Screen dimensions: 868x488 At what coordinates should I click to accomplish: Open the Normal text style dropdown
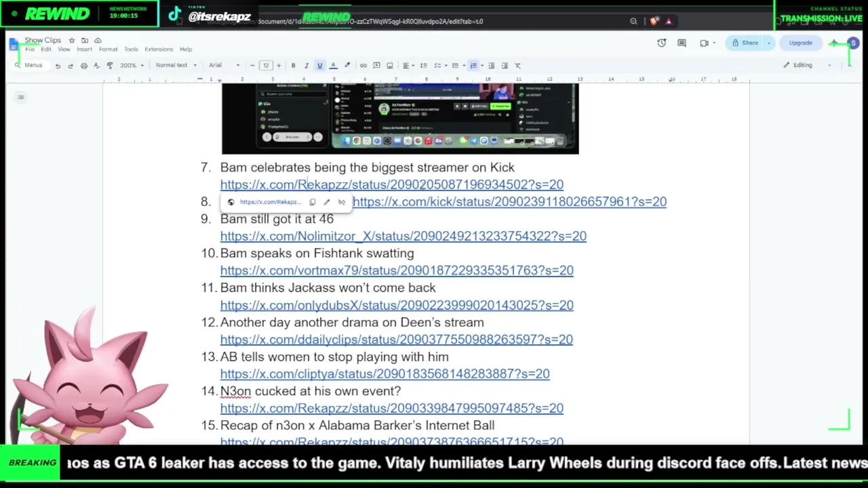pos(176,66)
